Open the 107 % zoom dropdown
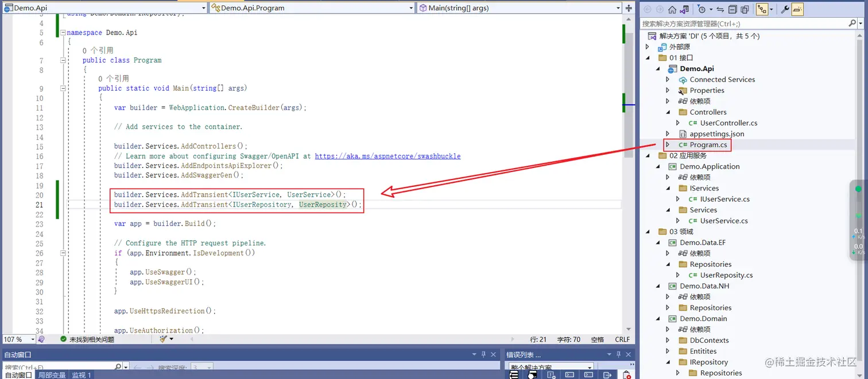Screen dimensions: 868x379 [33, 339]
